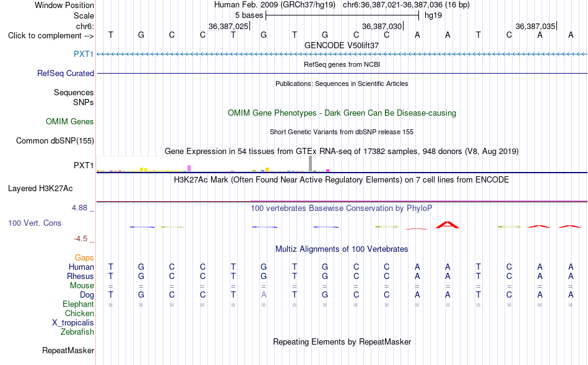Open the H3K27Ac Mark ENCODE track title
Image resolution: width=588 pixels, height=365 pixels.
342,180
